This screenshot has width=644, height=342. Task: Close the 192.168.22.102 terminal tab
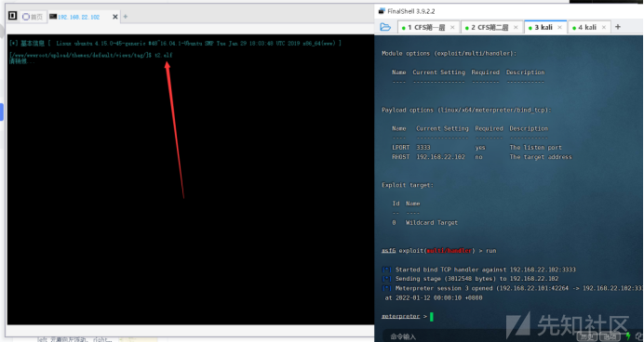pos(115,17)
